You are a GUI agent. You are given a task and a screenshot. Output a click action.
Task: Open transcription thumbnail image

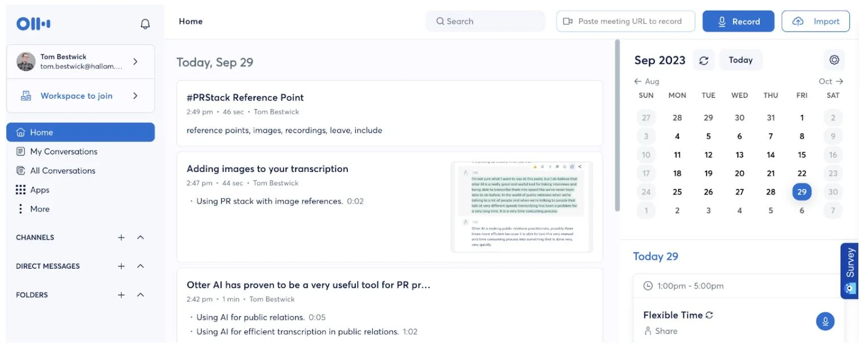(522, 207)
